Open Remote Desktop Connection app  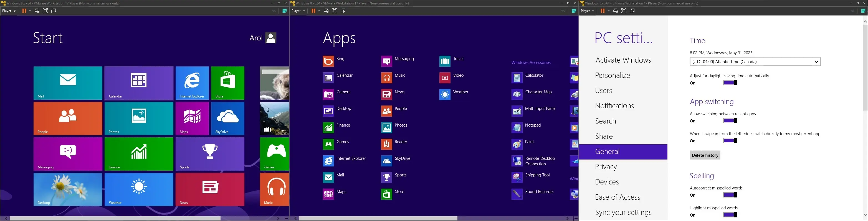533,161
